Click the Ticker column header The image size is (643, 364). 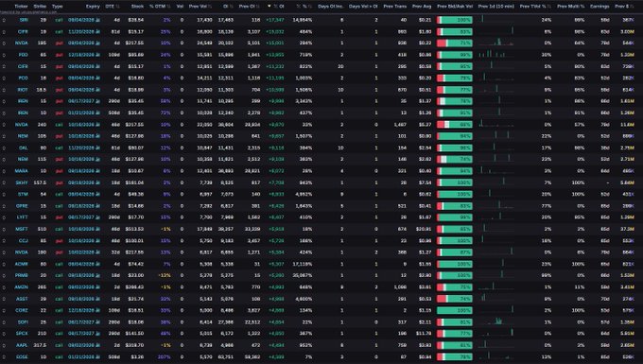click(x=22, y=7)
